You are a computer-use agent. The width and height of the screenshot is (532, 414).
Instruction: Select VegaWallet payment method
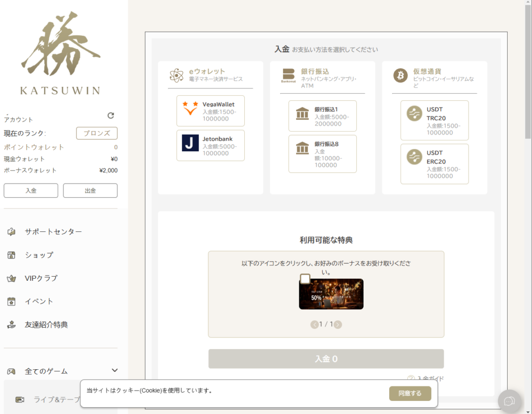coord(210,111)
